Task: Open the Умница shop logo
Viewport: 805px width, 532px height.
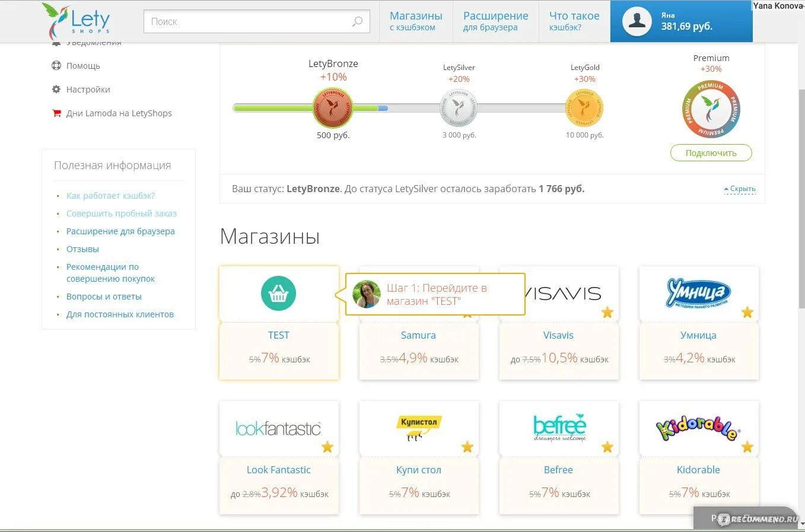Action: tap(698, 293)
